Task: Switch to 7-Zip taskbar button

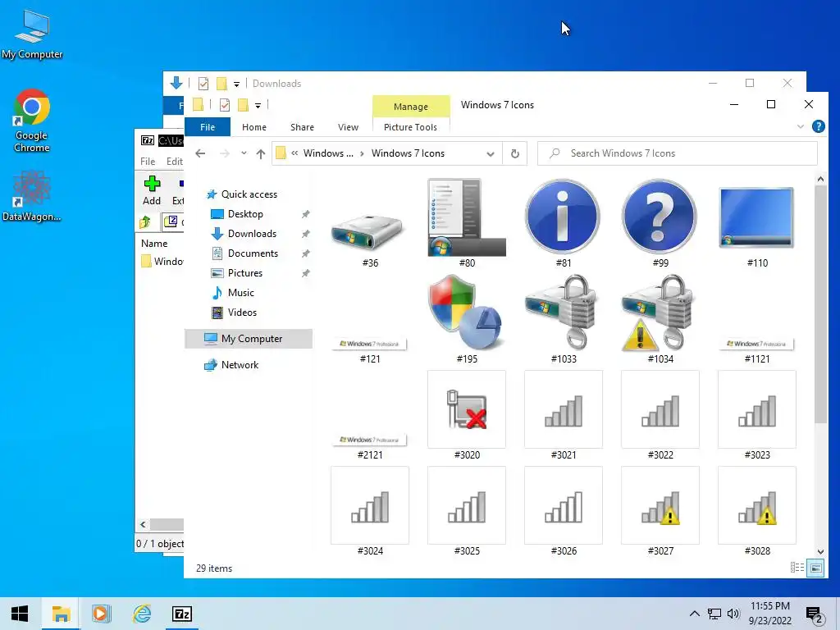Action: 182,614
